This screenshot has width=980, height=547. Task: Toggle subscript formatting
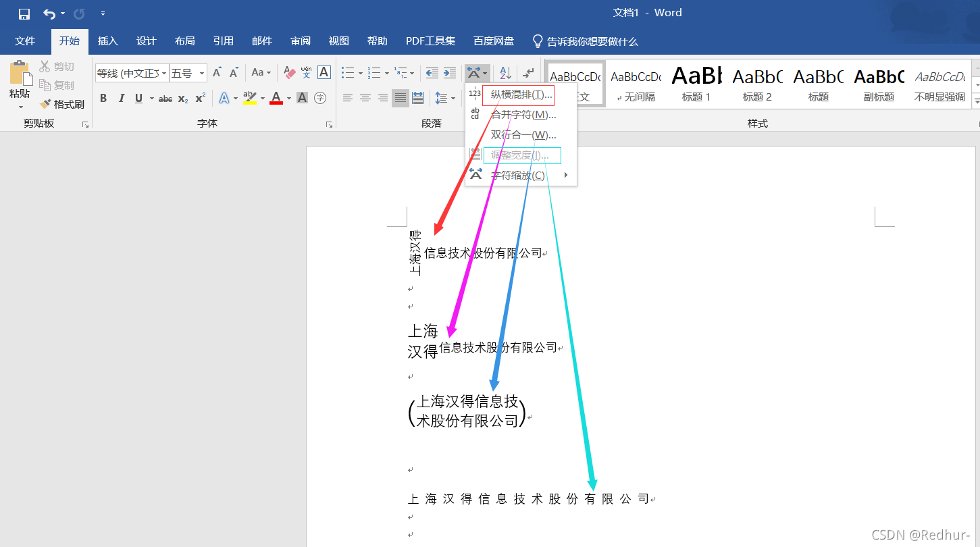pos(183,99)
